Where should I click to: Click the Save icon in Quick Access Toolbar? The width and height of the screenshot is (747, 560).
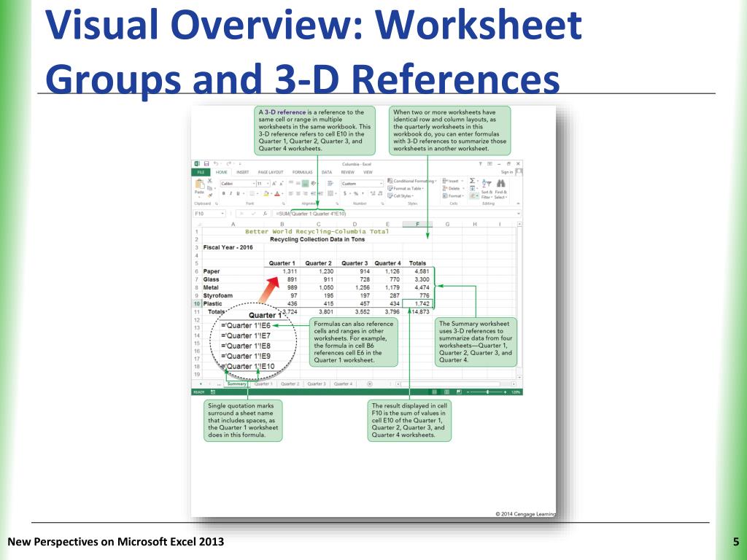pos(206,164)
